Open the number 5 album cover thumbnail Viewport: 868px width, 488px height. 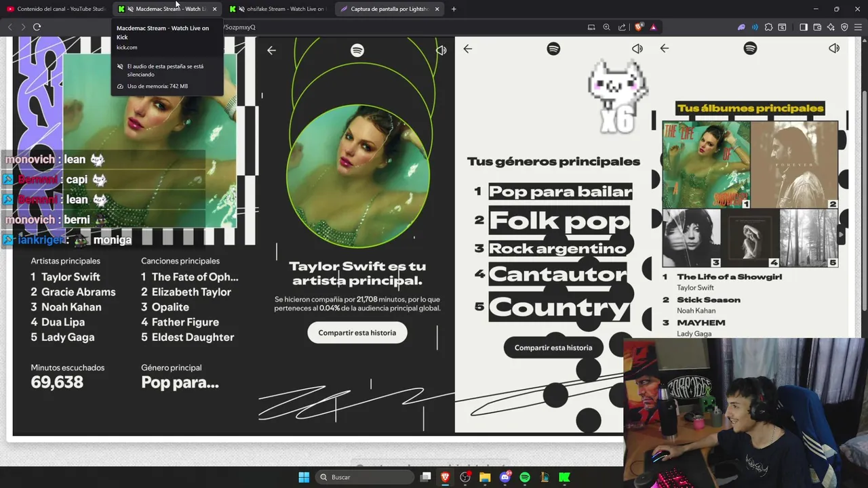tap(809, 238)
